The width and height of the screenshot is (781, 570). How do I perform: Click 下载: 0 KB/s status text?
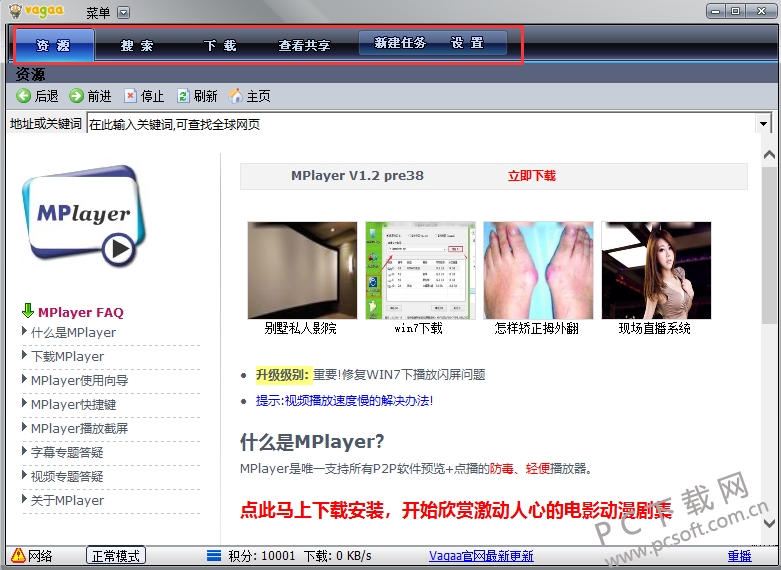tap(338, 556)
